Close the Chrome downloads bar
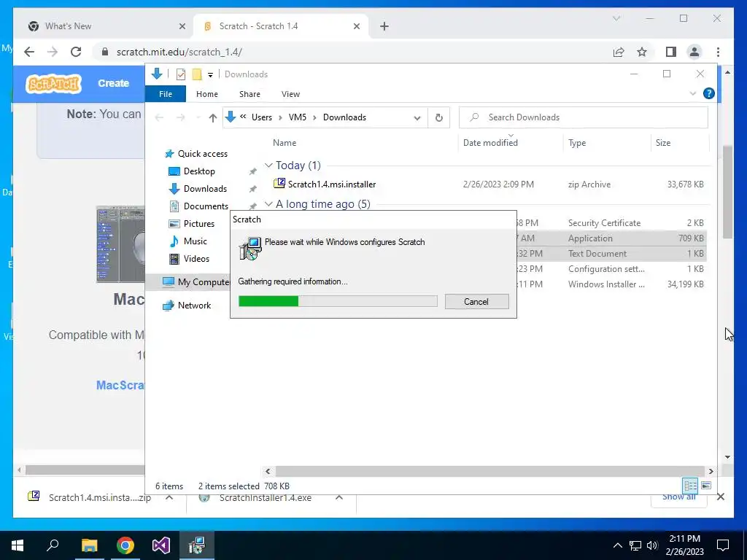 tap(720, 497)
